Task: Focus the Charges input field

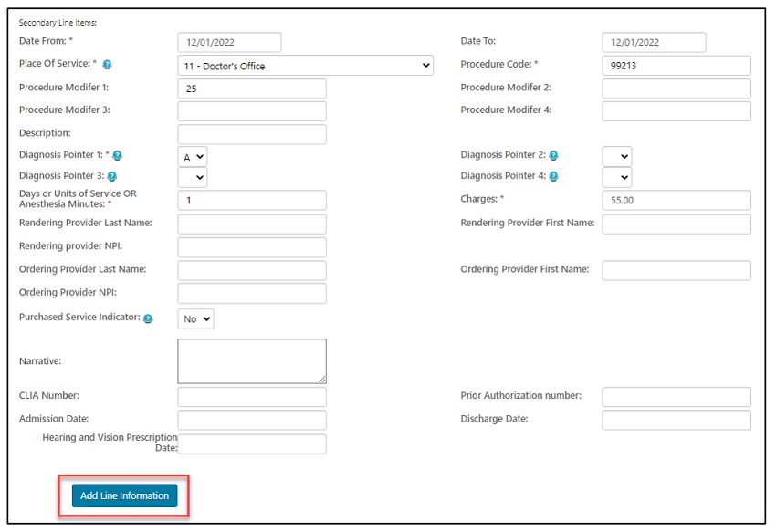Action: pyautogui.click(x=676, y=200)
